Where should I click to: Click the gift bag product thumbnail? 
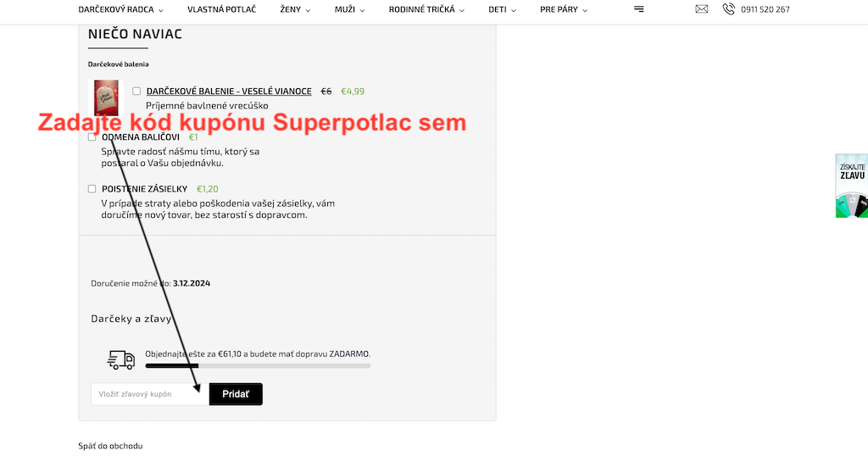click(106, 98)
